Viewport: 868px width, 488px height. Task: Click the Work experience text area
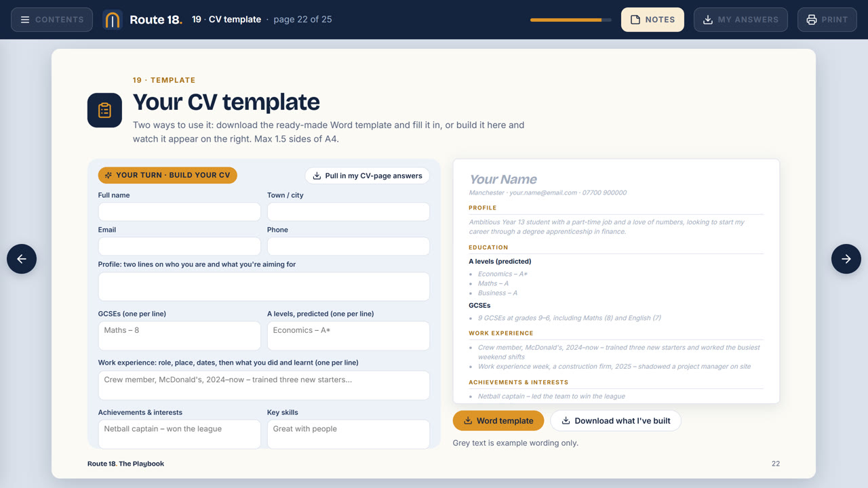(264, 385)
